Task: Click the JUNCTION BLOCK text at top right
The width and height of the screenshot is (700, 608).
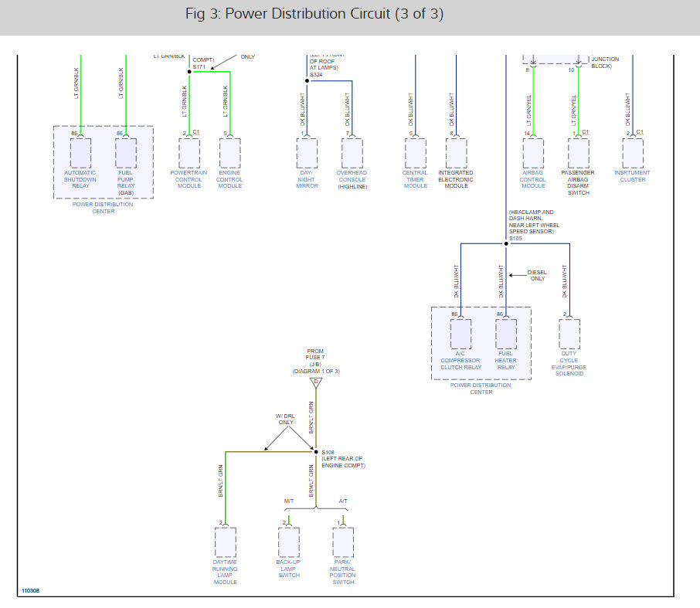Action: (606, 63)
